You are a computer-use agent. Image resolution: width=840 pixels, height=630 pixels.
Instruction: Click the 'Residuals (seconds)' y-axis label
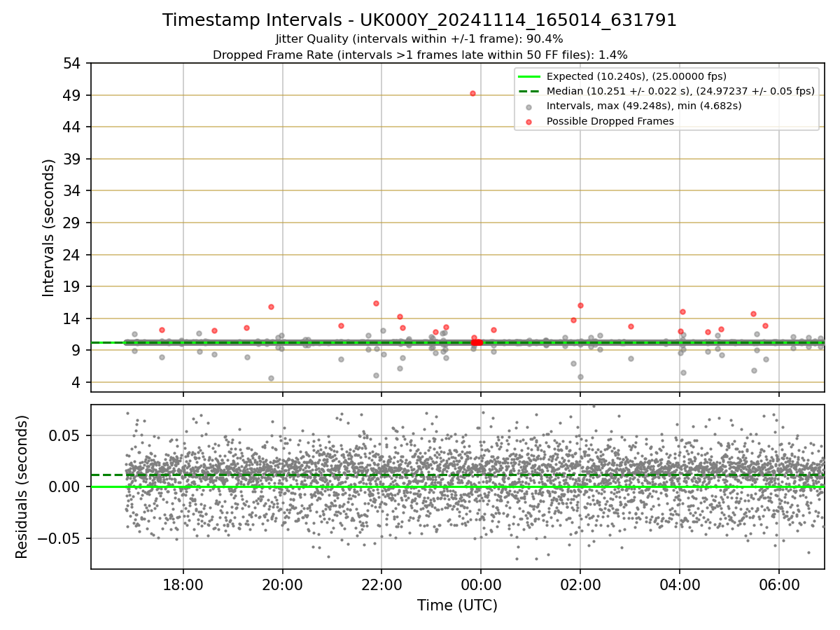pyautogui.click(x=22, y=486)
